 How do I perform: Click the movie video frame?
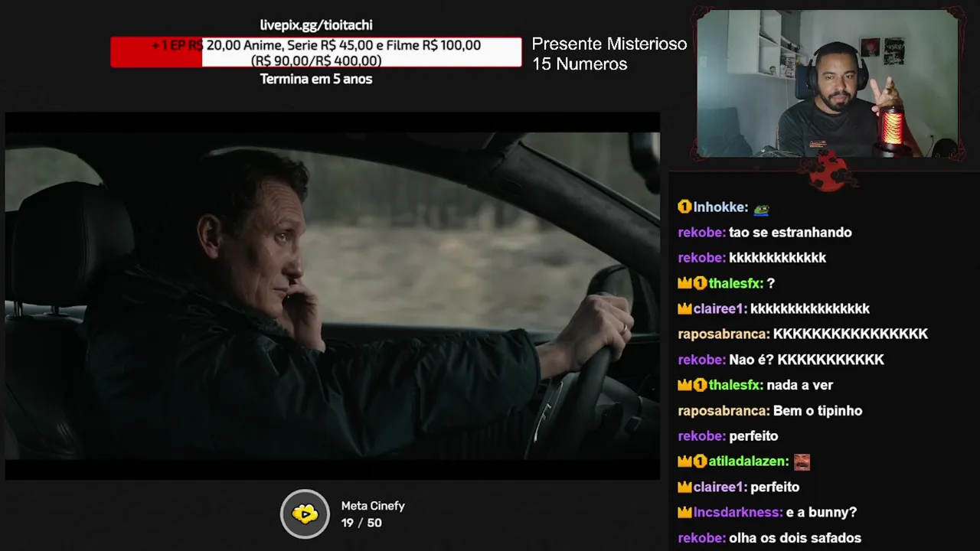coord(332,296)
